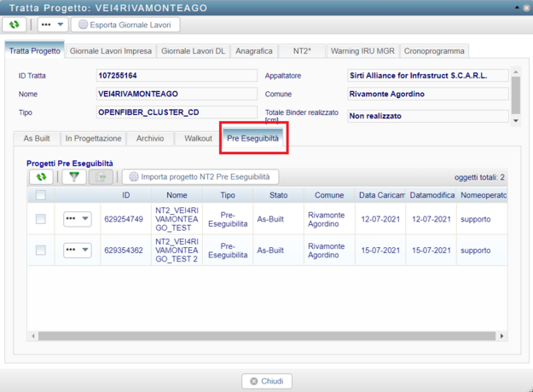Select the Archivio sub-tab

(150, 139)
